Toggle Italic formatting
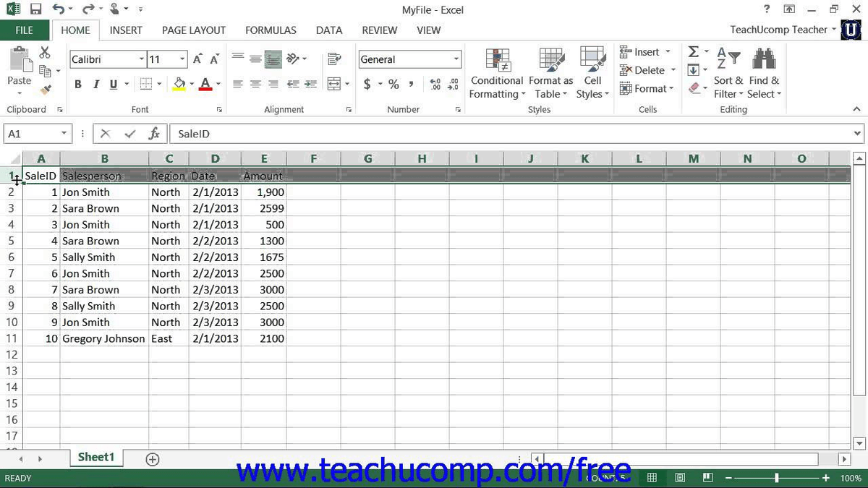 [96, 84]
